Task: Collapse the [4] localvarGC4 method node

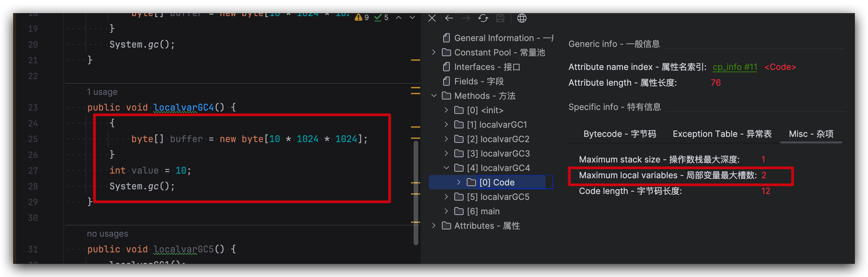Action: click(446, 168)
